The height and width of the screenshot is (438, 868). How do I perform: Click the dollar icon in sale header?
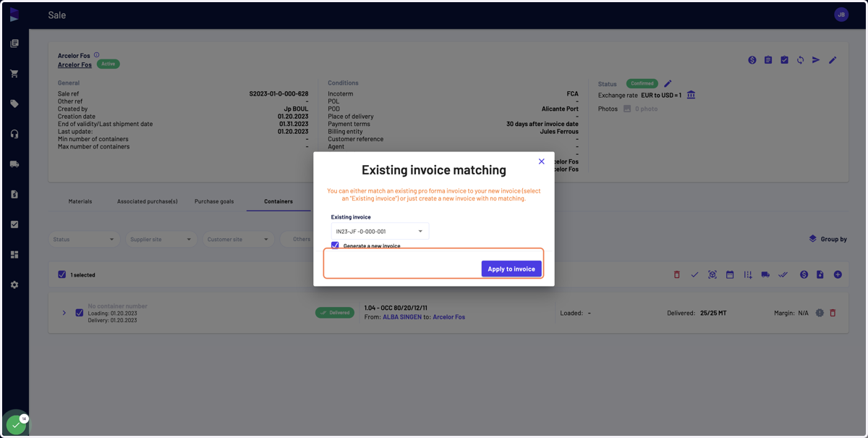(752, 60)
